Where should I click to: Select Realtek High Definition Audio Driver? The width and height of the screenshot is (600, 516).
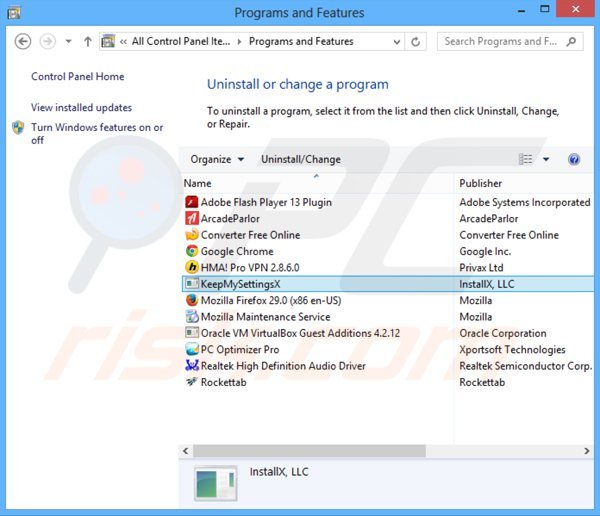point(283,366)
